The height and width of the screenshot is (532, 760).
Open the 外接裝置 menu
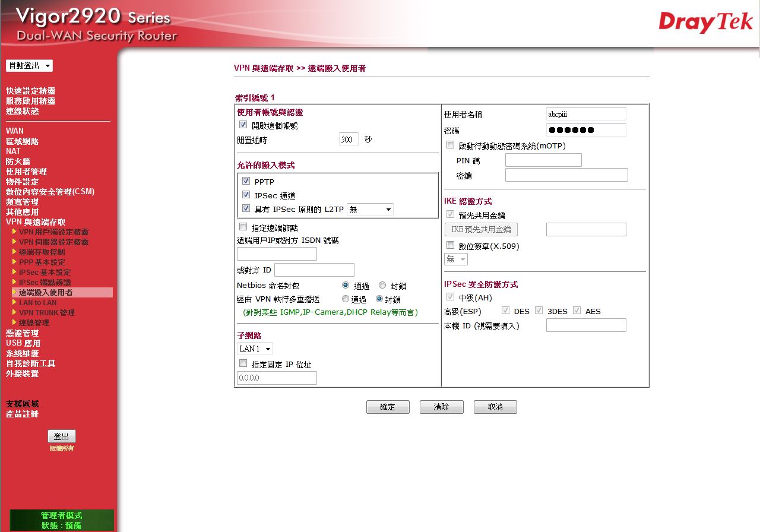tap(23, 373)
